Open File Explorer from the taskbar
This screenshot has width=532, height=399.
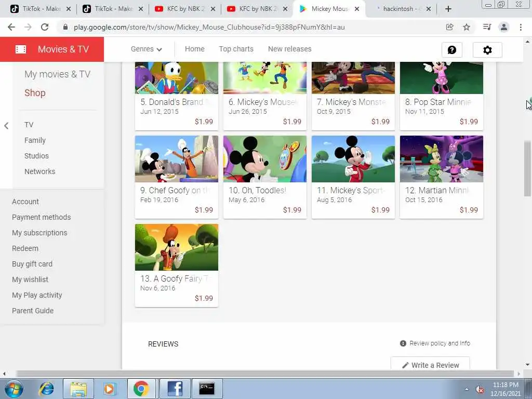[x=78, y=389]
